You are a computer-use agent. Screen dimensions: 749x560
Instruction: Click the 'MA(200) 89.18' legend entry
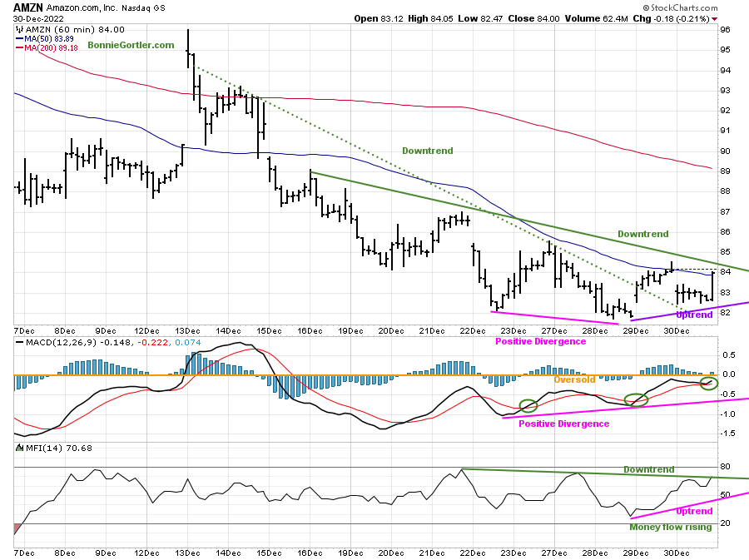51,47
